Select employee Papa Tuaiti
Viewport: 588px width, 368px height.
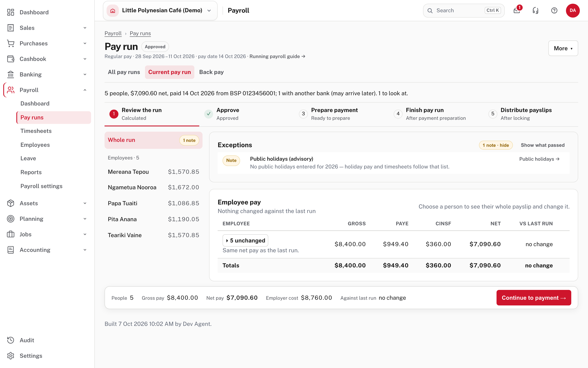153,203
